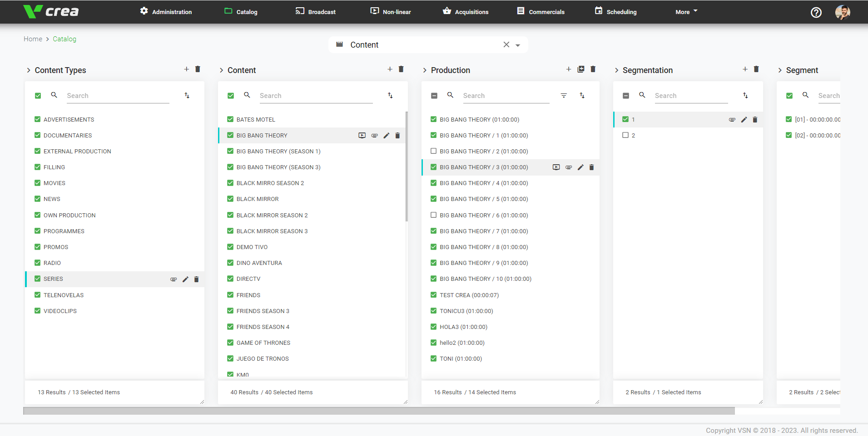Open the Content selector dropdown arrow
868x436 pixels.
point(518,45)
